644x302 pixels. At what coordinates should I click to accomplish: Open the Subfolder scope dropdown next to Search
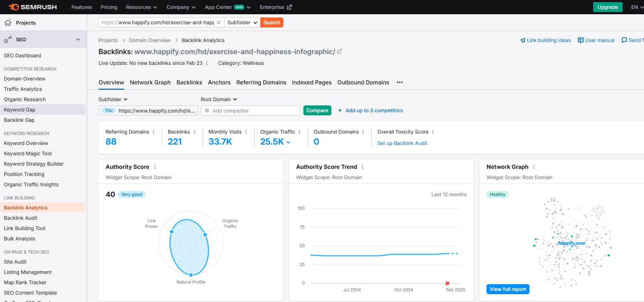tap(242, 22)
